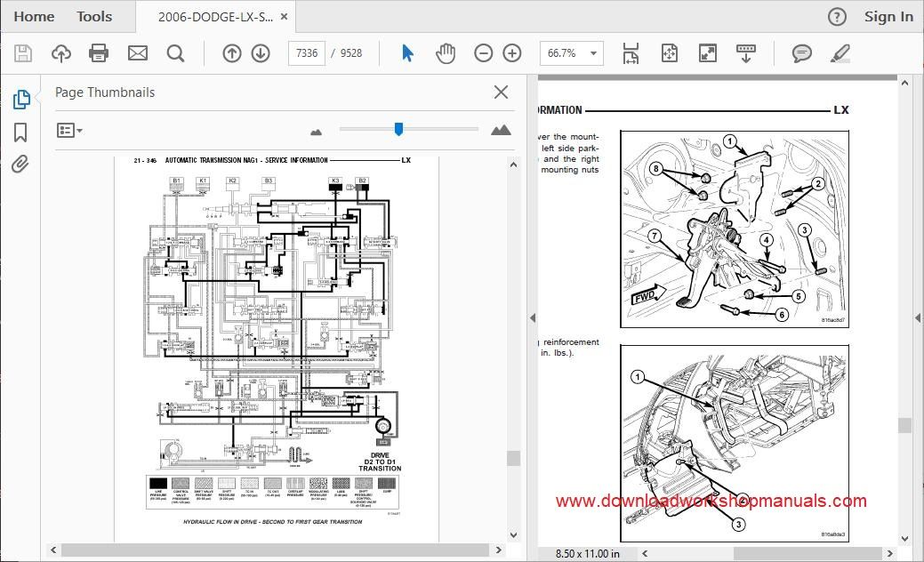
Task: Zoom in with the plus circle button
Action: [x=512, y=53]
